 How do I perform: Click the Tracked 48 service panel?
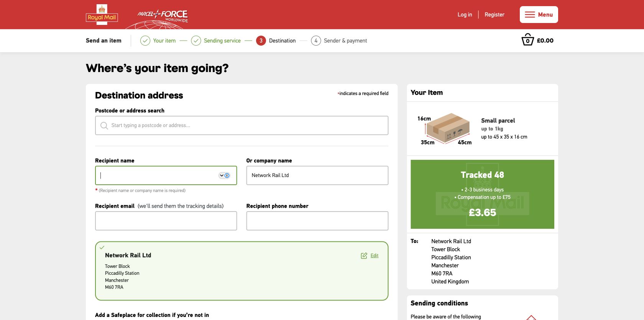tap(482, 194)
